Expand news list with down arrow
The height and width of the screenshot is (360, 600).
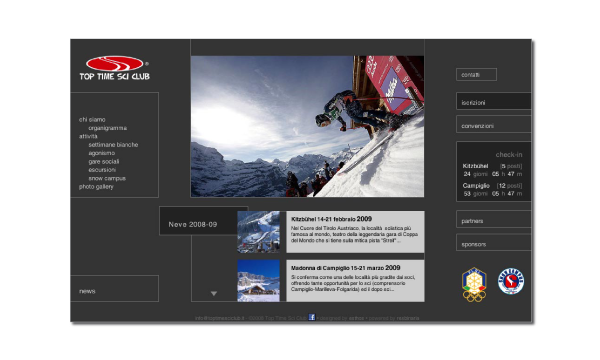214,293
